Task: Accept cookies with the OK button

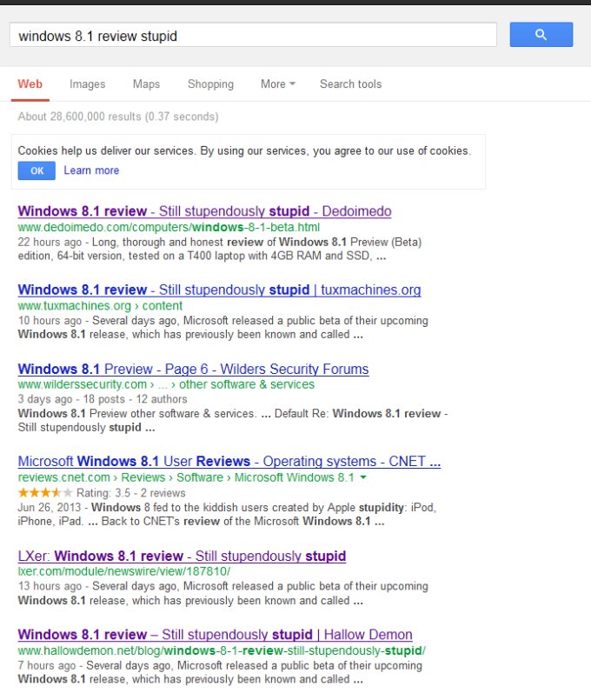Action: (x=37, y=170)
